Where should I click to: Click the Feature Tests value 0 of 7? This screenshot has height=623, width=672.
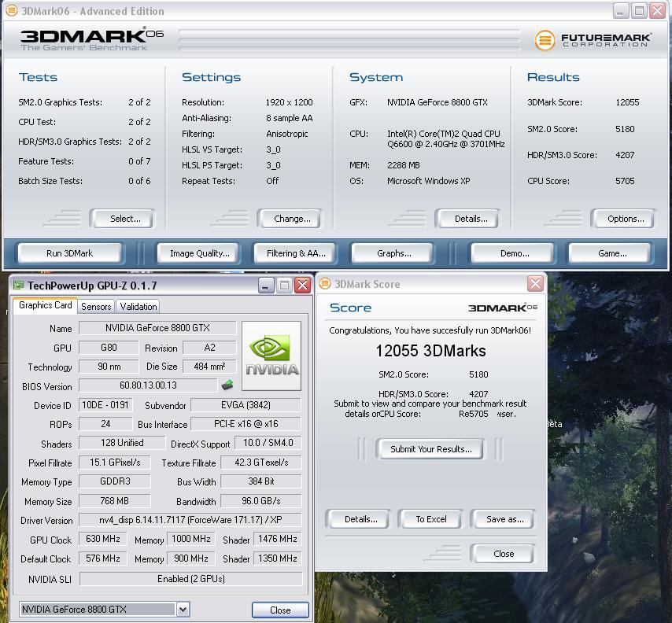coord(139,161)
